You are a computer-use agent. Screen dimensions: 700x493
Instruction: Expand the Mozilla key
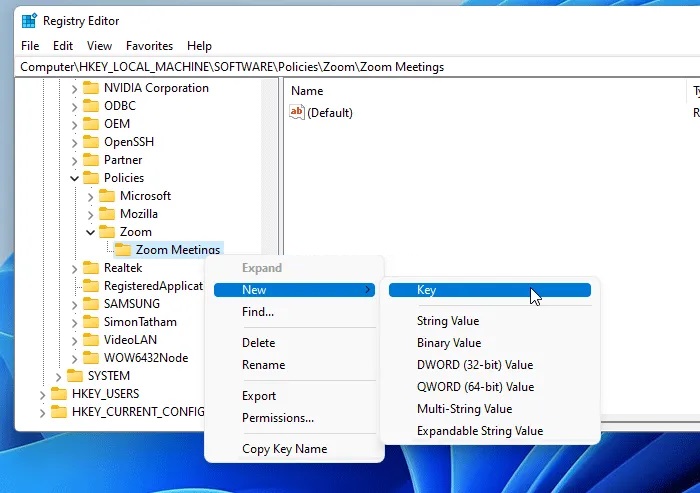[x=91, y=215]
